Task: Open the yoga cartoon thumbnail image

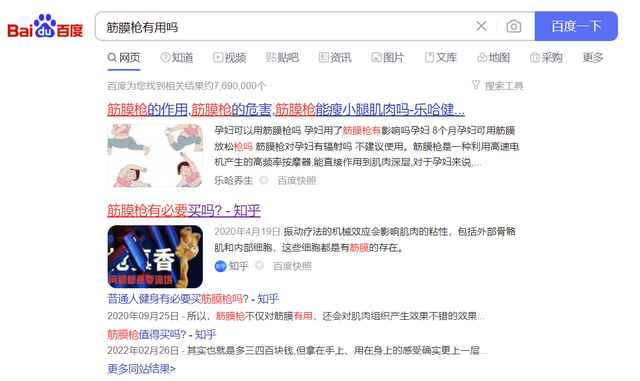Action: tap(155, 156)
